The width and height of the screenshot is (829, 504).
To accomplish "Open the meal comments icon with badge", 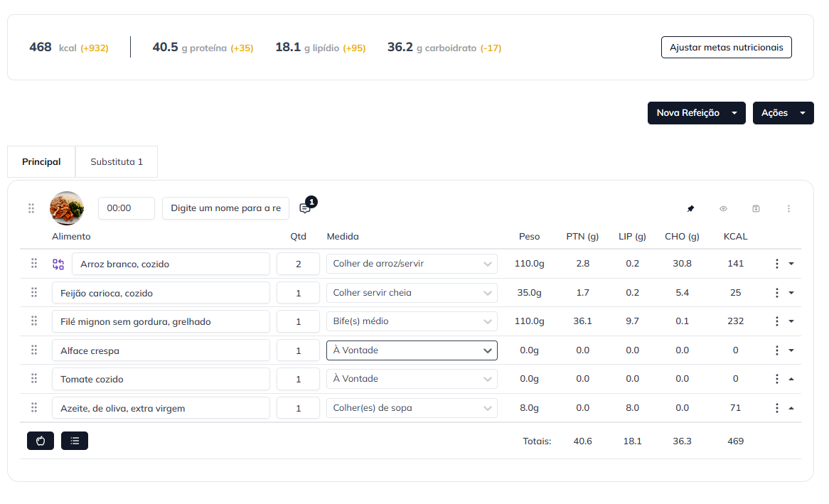I will tap(305, 208).
